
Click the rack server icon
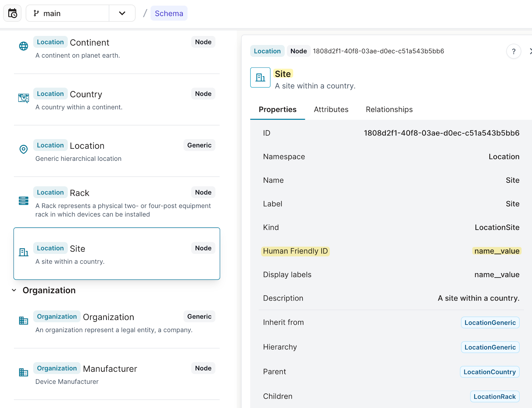(x=24, y=201)
